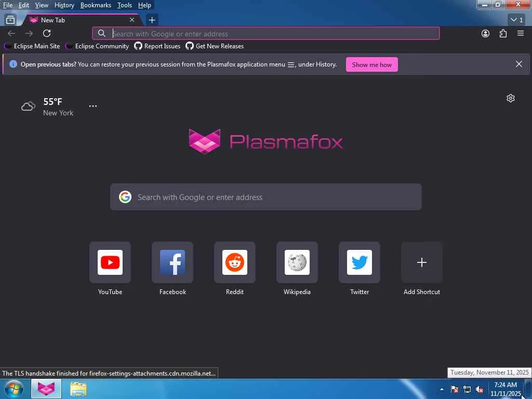The width and height of the screenshot is (532, 399).
Task: Open Eclipse Main Site bookmark
Action: pos(32,46)
